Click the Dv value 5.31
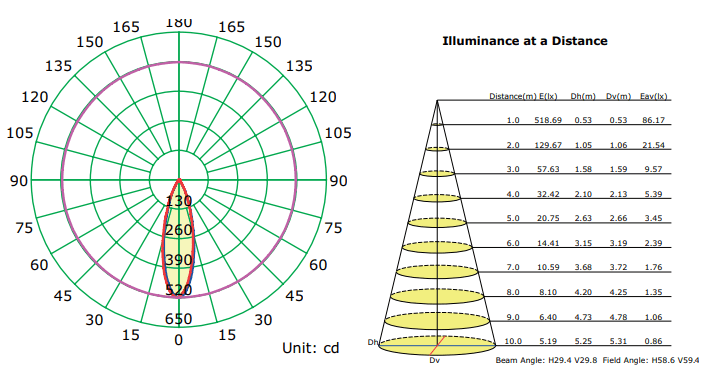This screenshot has height=386, width=718. pyautogui.click(x=618, y=341)
